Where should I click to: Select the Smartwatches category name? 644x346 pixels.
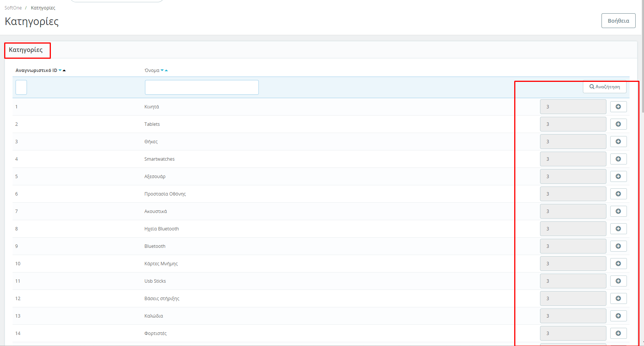pos(159,159)
